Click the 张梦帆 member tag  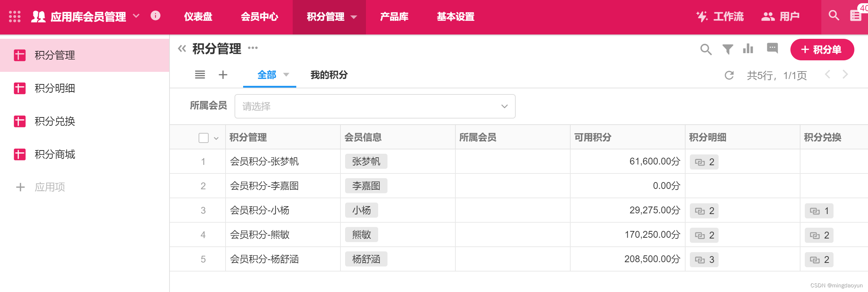366,162
